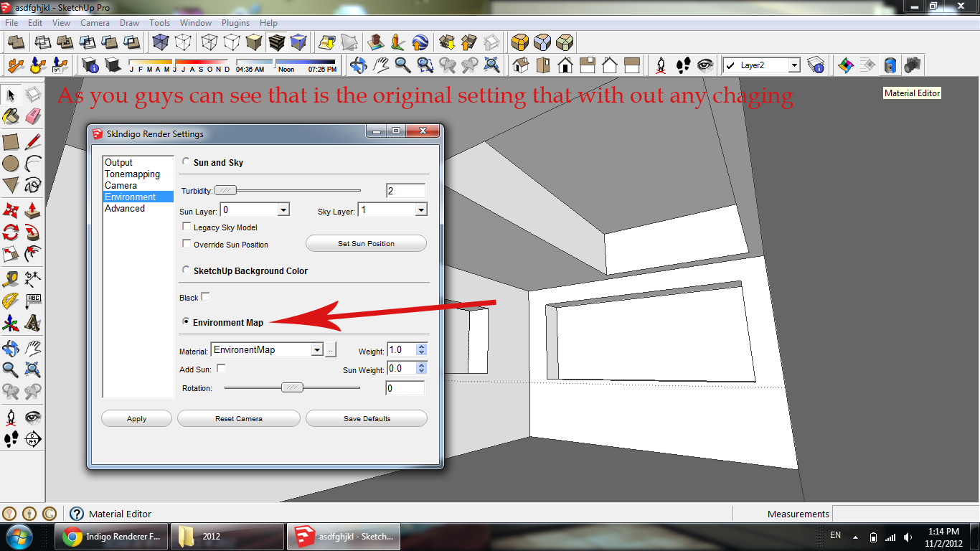The width and height of the screenshot is (980, 551).
Task: Switch to X-ray face style
Action: (161, 43)
